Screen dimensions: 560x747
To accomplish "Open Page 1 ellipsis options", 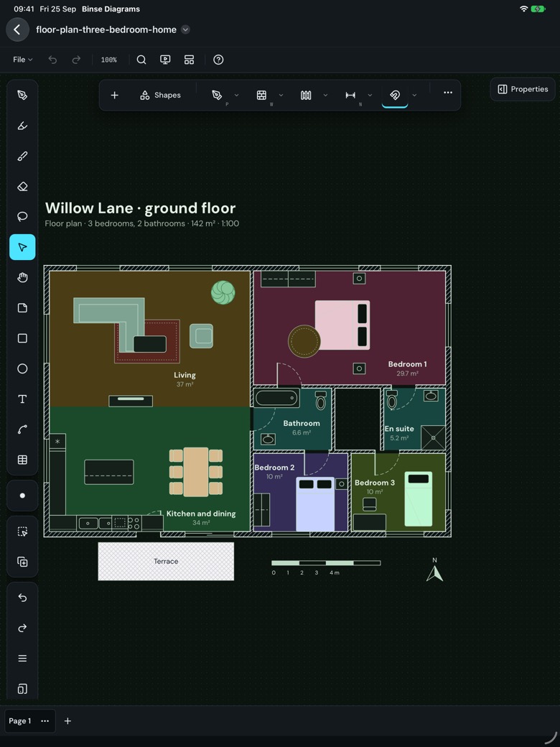I will [45, 721].
